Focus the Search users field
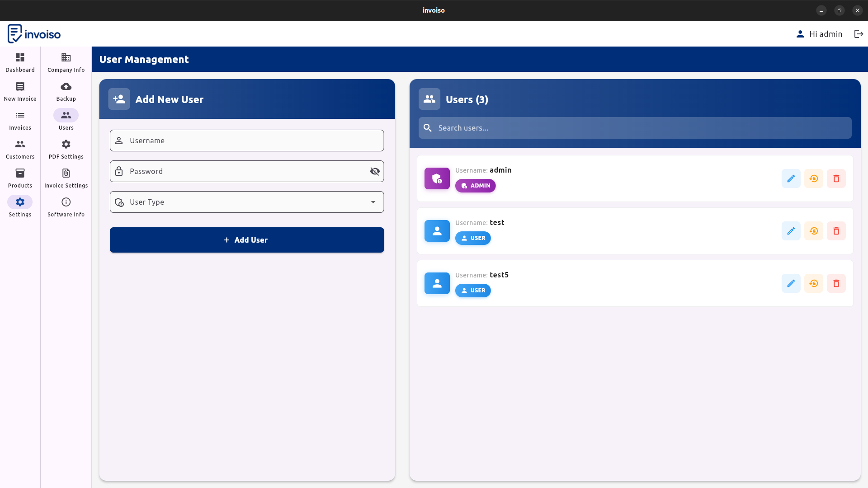Screen dimensions: 868x488 [x=635, y=128]
